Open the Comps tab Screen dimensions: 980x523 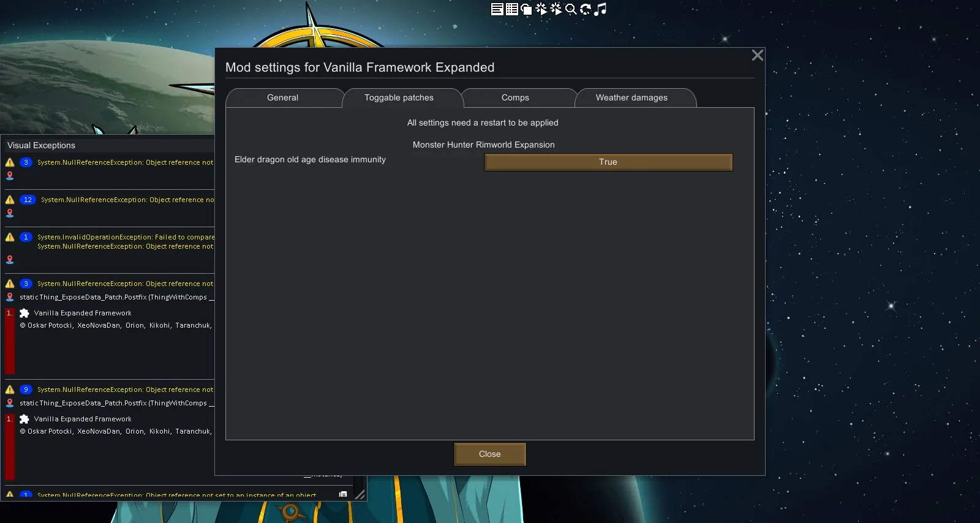[x=515, y=98]
